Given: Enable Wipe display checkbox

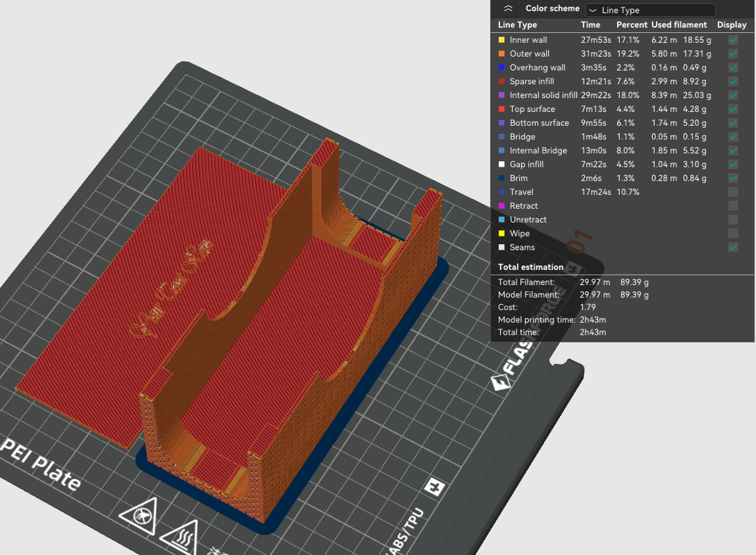Looking at the screenshot, I should coord(733,234).
